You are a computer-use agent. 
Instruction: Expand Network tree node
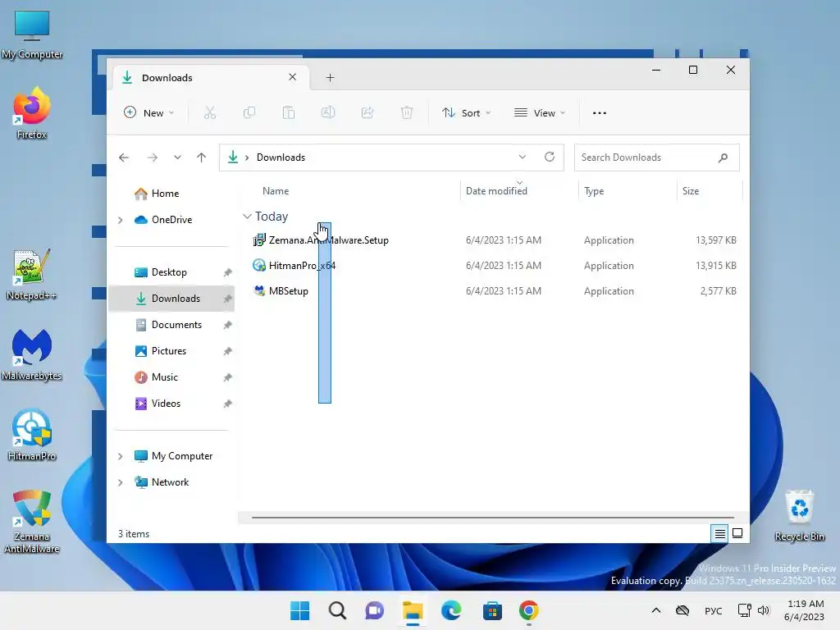pos(121,482)
